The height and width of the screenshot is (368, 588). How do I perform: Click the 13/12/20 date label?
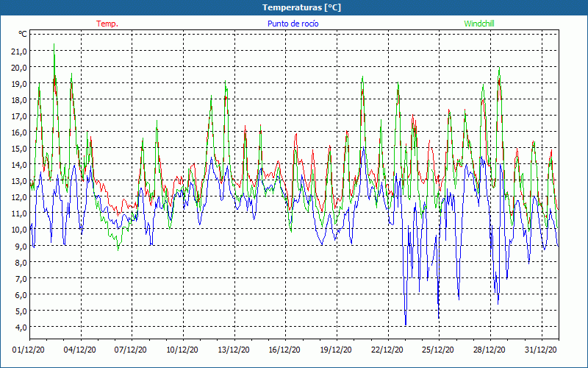(x=234, y=350)
